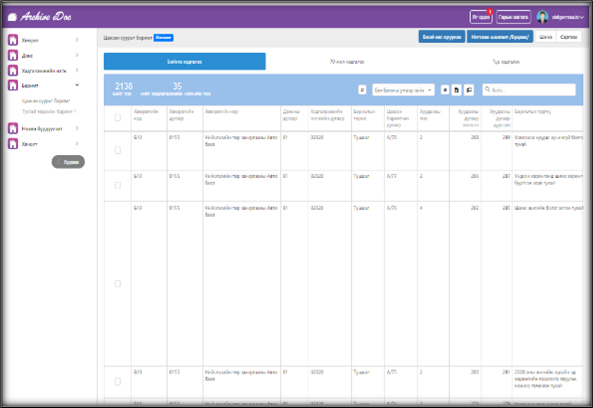Click the grey Хураах collapse button

point(68,162)
